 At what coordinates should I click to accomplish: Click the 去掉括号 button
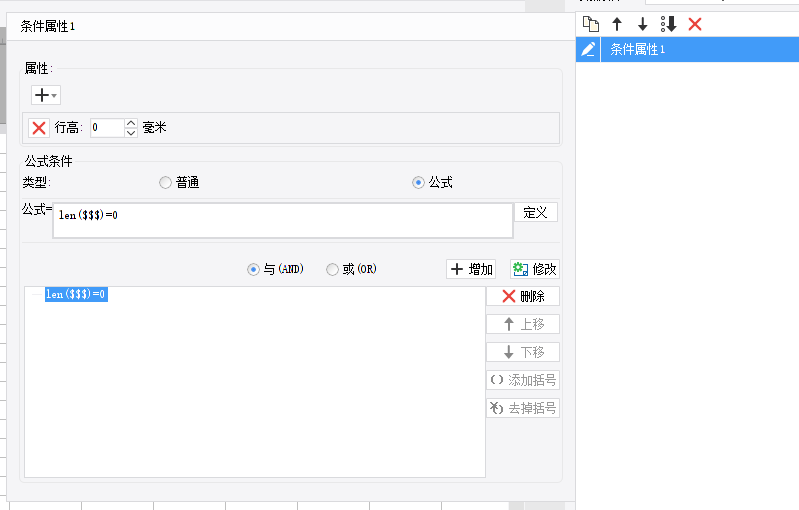523,408
